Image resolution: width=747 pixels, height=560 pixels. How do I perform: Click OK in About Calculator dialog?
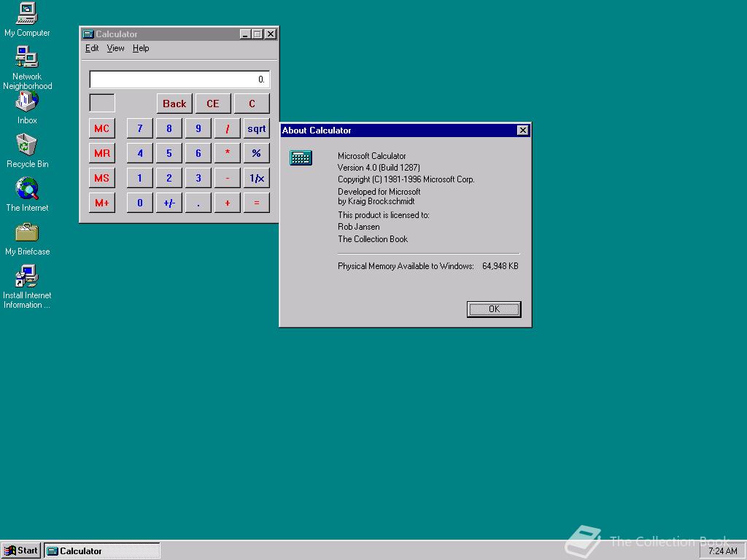pyautogui.click(x=494, y=309)
